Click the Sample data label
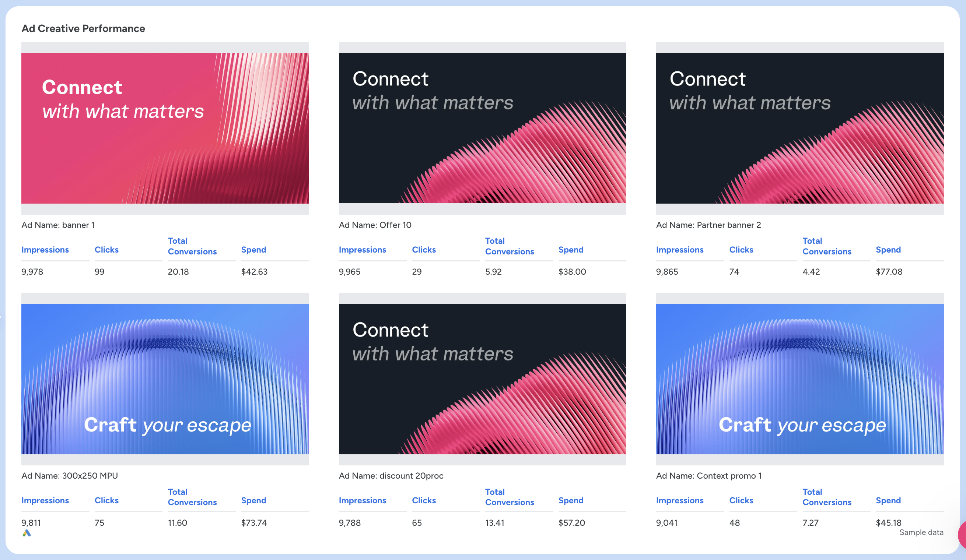 [921, 532]
